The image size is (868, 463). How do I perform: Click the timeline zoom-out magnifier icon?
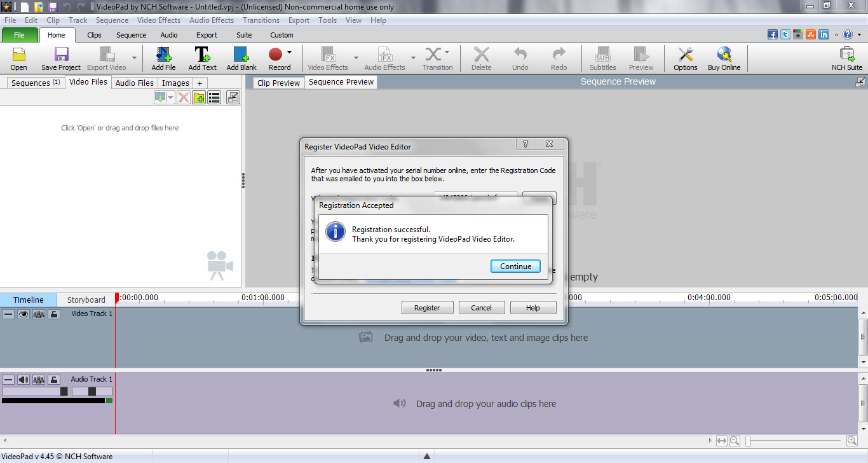pos(735,441)
